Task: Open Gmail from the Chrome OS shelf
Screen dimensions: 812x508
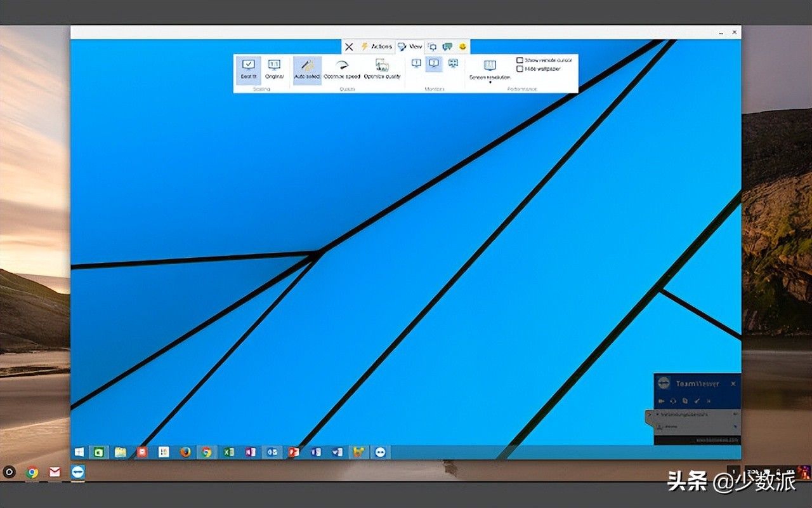Action: [55, 472]
